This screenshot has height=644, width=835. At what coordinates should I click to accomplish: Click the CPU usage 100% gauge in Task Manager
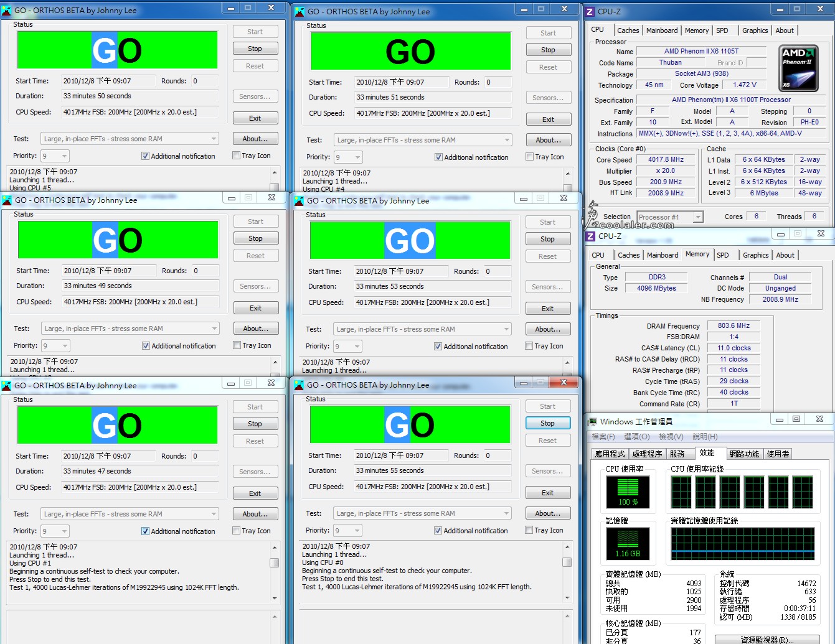tap(628, 492)
